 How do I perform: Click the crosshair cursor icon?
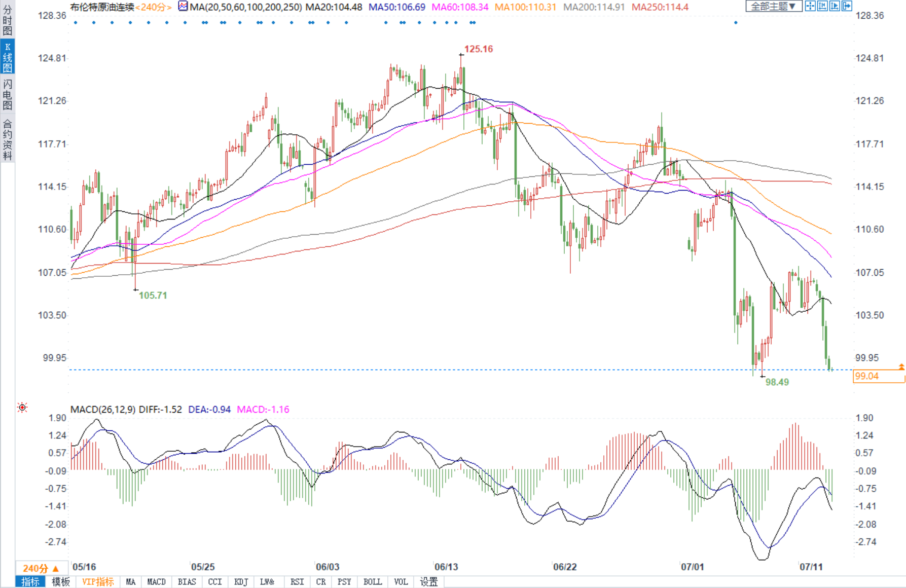810,6
